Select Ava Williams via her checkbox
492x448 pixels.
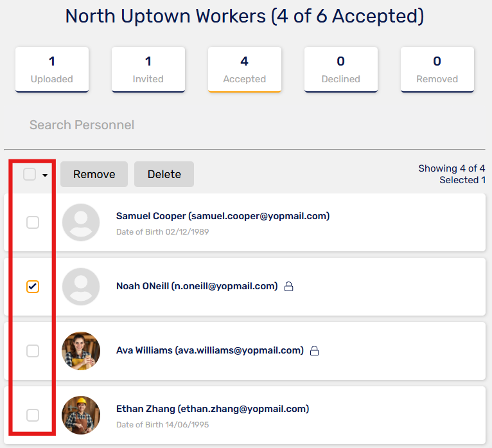pyautogui.click(x=33, y=351)
